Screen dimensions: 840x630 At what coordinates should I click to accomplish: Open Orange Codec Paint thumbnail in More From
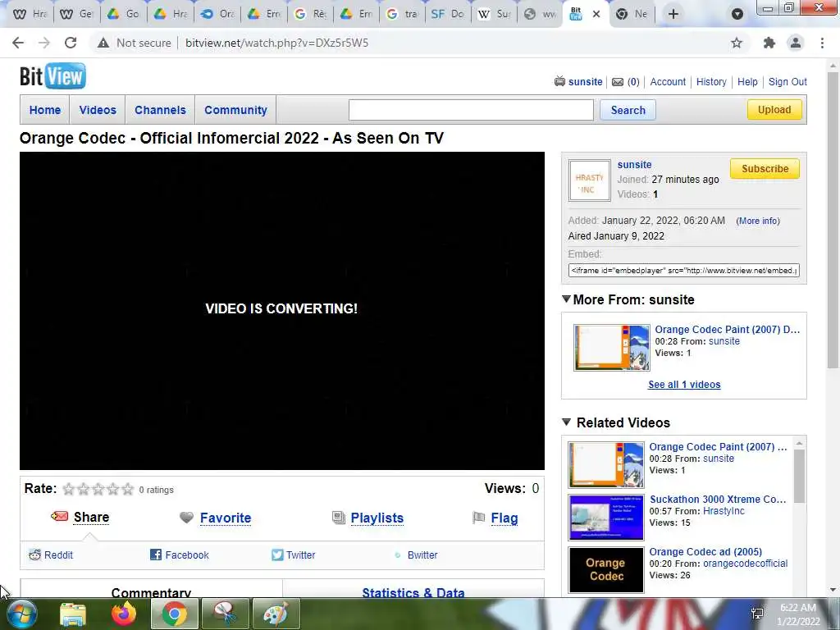click(612, 348)
